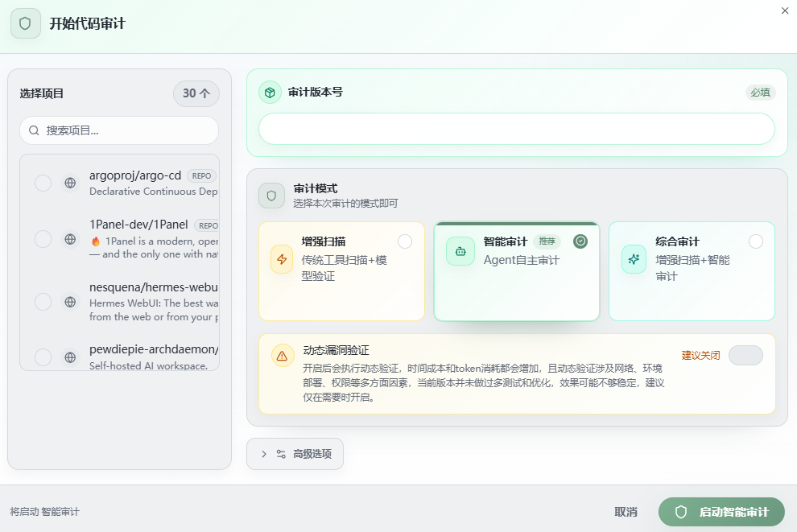Screen dimensions: 797x532
Task: Select the nesquena/hermes-webui project radio button
Action: click(x=43, y=301)
